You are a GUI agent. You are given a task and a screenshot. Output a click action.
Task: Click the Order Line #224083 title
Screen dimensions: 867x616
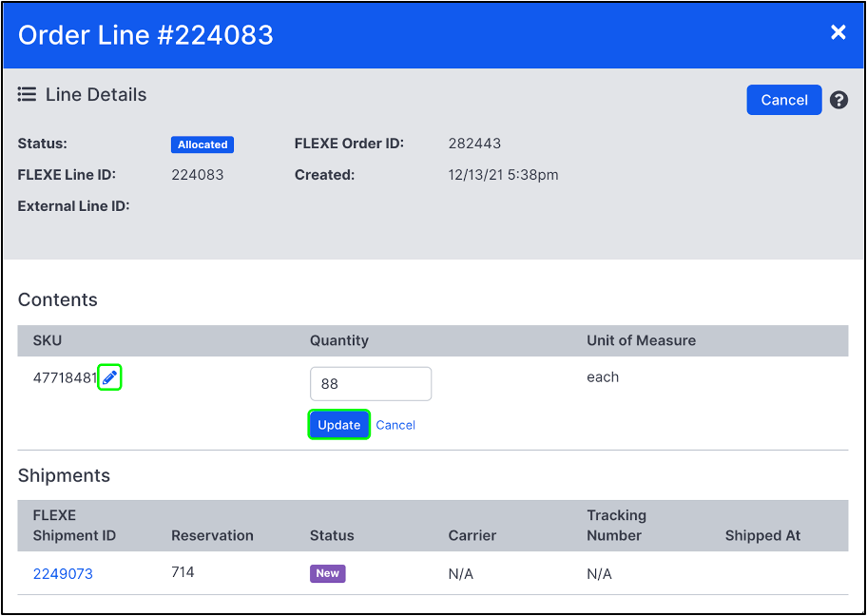(x=146, y=35)
